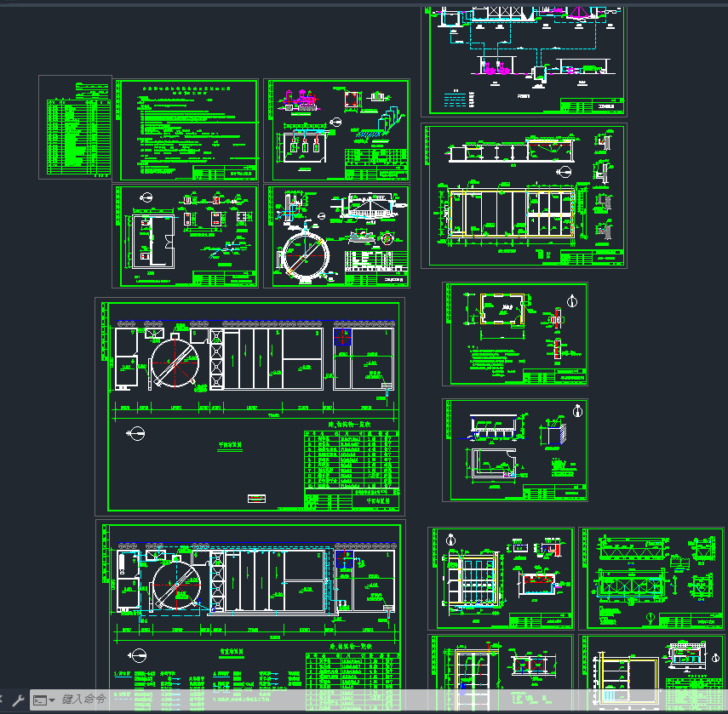Pick the yellow-outlined rectangular tank plan
The width and height of the screenshot is (728, 714).
coord(512,213)
